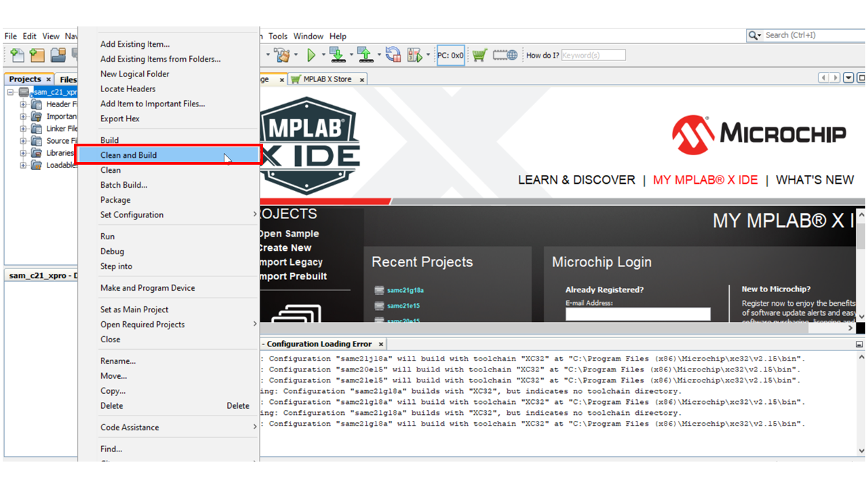Click the MY MPLAB X IDE link
This screenshot has height=488, width=868.
pyautogui.click(x=705, y=180)
